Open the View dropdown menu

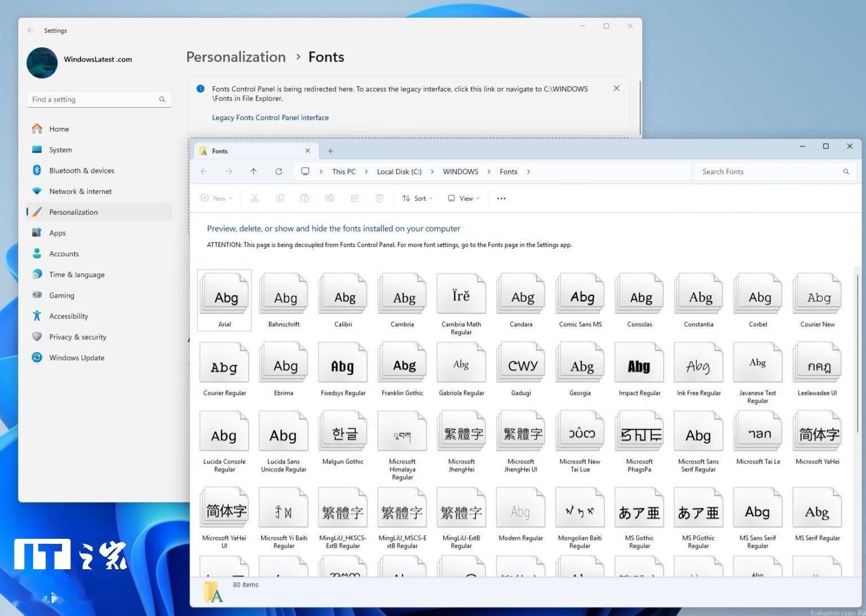(x=464, y=198)
